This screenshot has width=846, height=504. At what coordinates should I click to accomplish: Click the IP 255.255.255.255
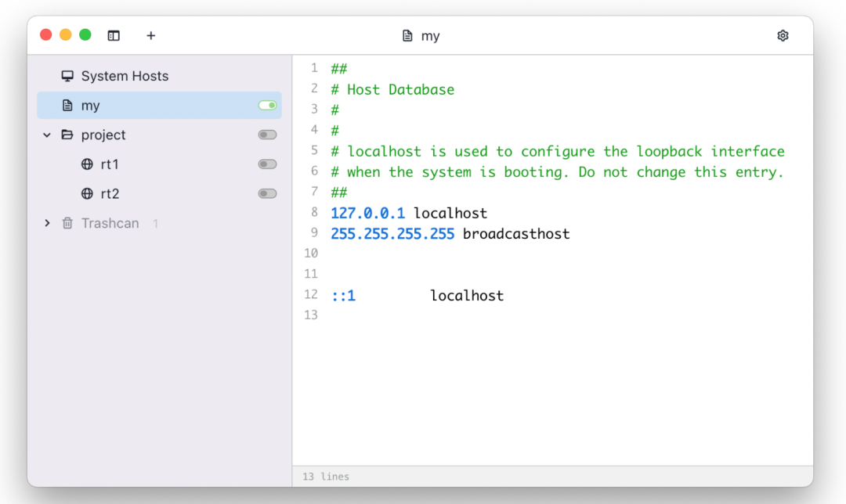point(392,233)
